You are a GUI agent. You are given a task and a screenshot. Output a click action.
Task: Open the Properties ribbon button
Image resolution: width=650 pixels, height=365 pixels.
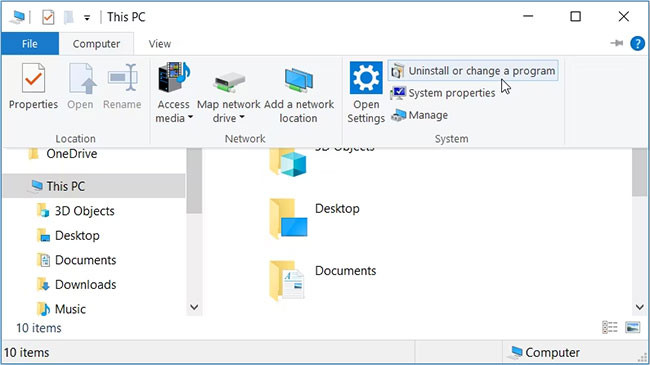[33, 86]
